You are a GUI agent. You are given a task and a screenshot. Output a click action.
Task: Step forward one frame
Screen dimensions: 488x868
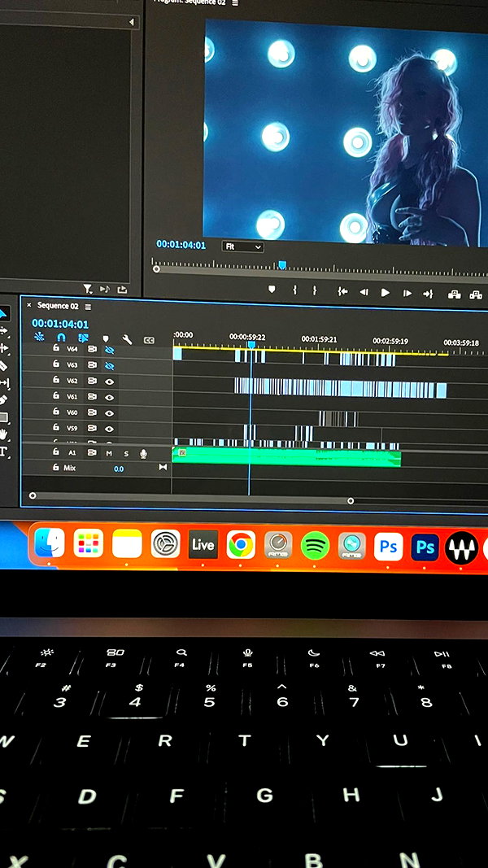[407, 294]
